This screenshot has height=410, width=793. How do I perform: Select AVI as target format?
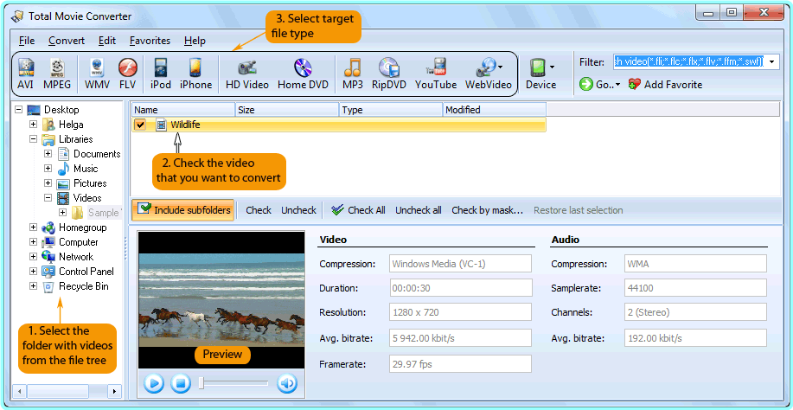(x=25, y=74)
